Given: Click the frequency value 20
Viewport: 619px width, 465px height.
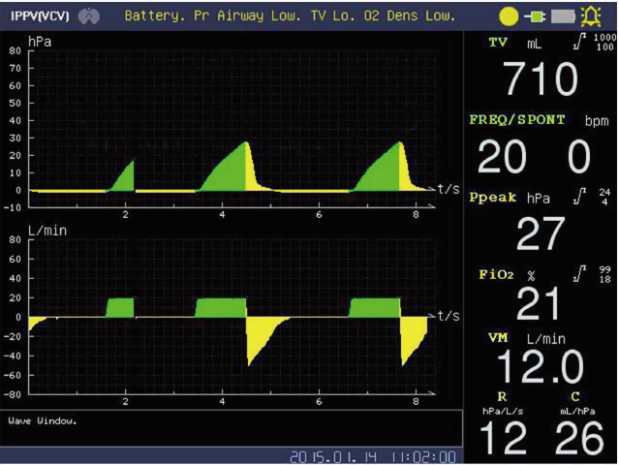Looking at the screenshot, I should pyautogui.click(x=502, y=157).
